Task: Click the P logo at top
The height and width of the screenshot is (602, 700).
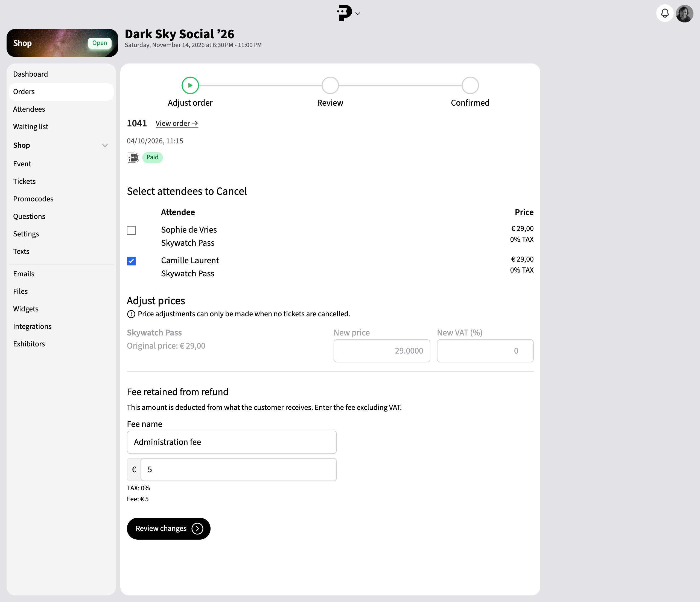Action: [x=344, y=13]
